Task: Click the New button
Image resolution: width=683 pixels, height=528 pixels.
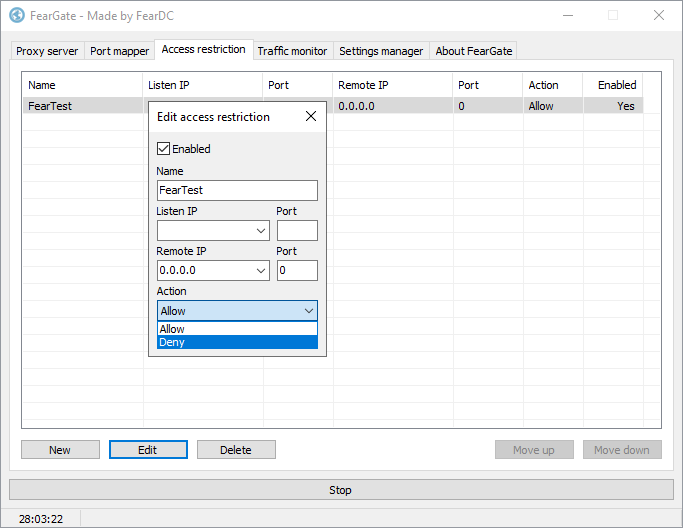Action: click(x=60, y=450)
